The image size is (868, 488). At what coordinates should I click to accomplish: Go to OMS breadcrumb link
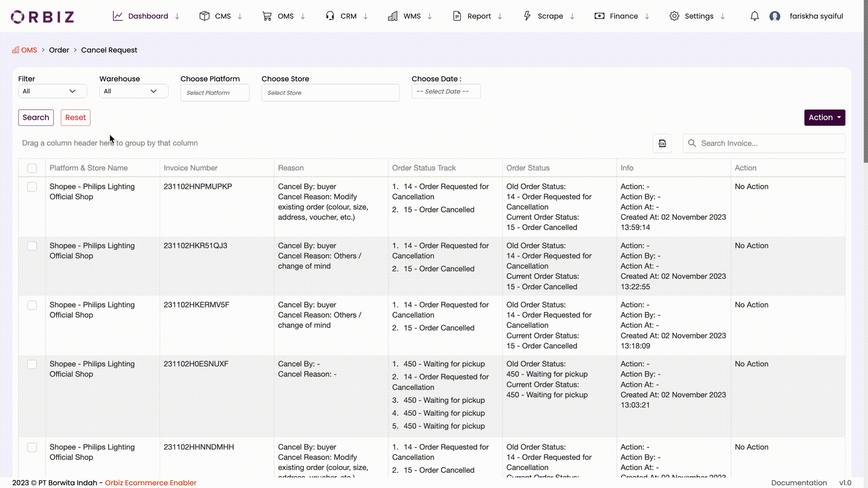pyautogui.click(x=29, y=50)
